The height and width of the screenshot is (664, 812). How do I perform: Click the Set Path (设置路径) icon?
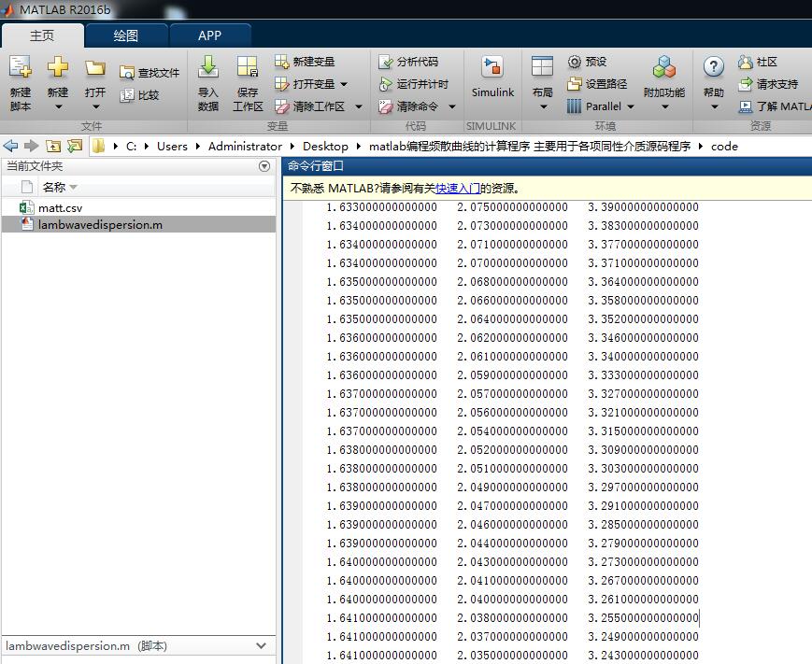point(575,84)
